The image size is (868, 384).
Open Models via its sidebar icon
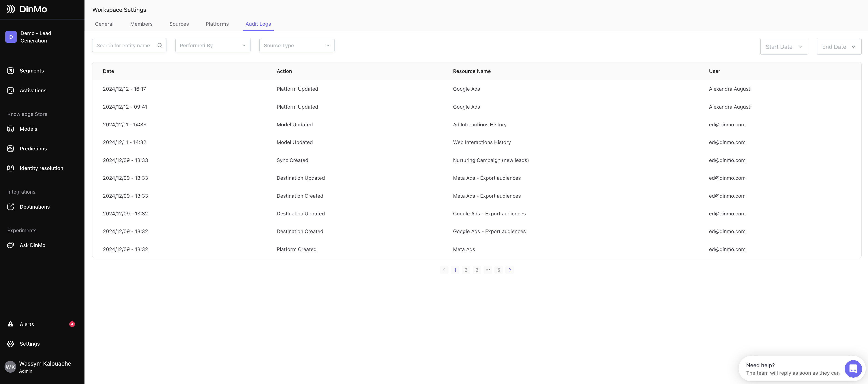10,129
